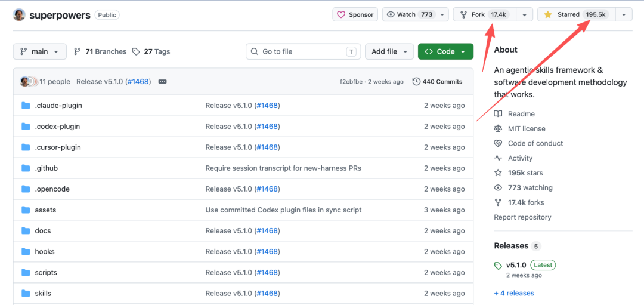
Task: Click the Watch button with eye icon
Action: click(409, 14)
